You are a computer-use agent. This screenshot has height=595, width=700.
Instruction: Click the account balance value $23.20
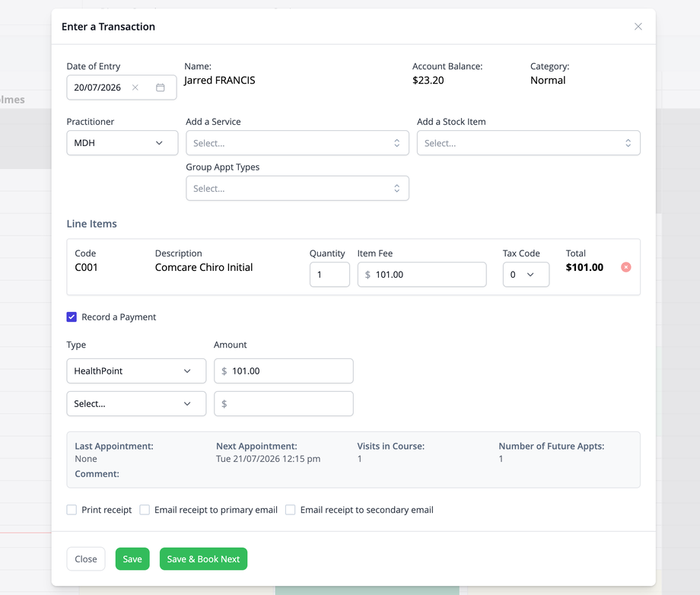tap(428, 81)
